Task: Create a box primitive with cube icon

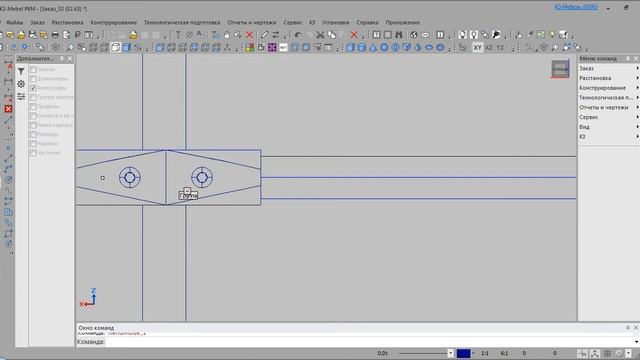Action: (x=350, y=48)
